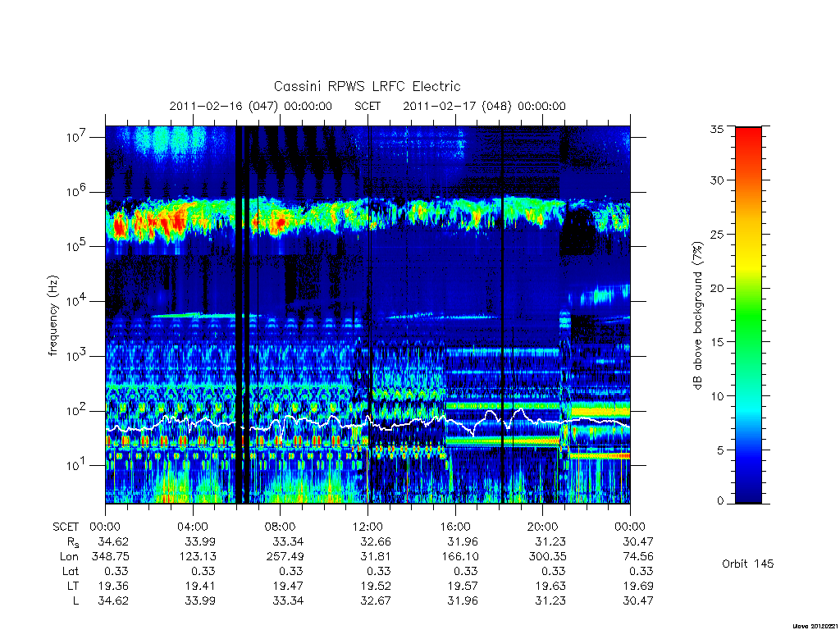The height and width of the screenshot is (630, 840).
Task: Click the Lon value 31.81
Action: coord(376,557)
